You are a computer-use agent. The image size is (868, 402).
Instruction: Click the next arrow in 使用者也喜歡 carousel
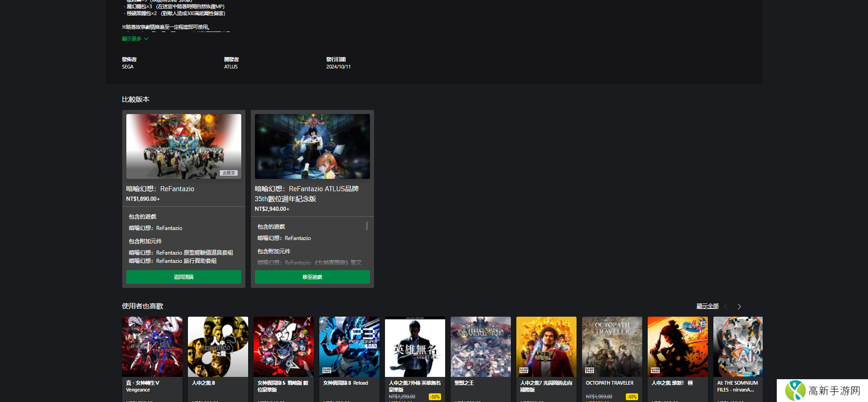(739, 307)
